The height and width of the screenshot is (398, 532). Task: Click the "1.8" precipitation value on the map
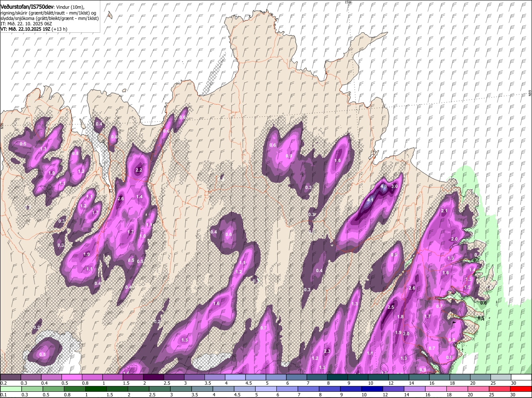pos(400,317)
